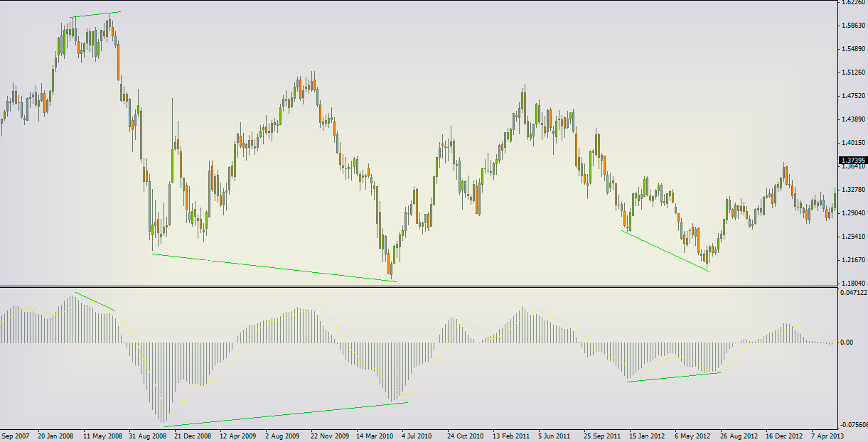Select the green trendline above the 2008 price highs

95,14
